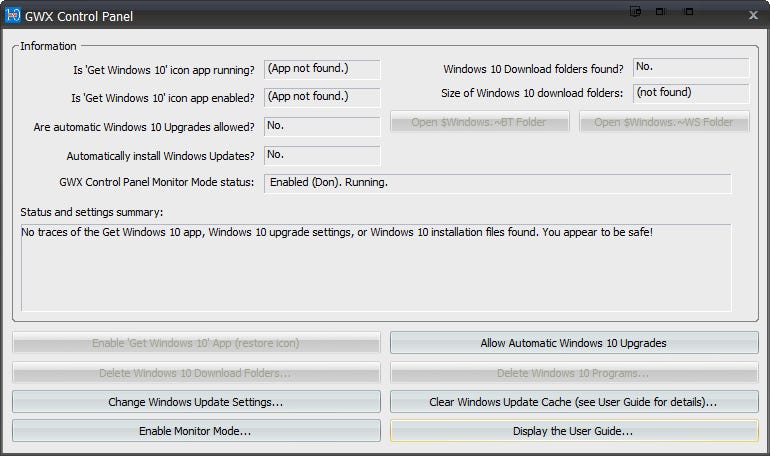Click the title bar icon with square left of bars

click(661, 11)
